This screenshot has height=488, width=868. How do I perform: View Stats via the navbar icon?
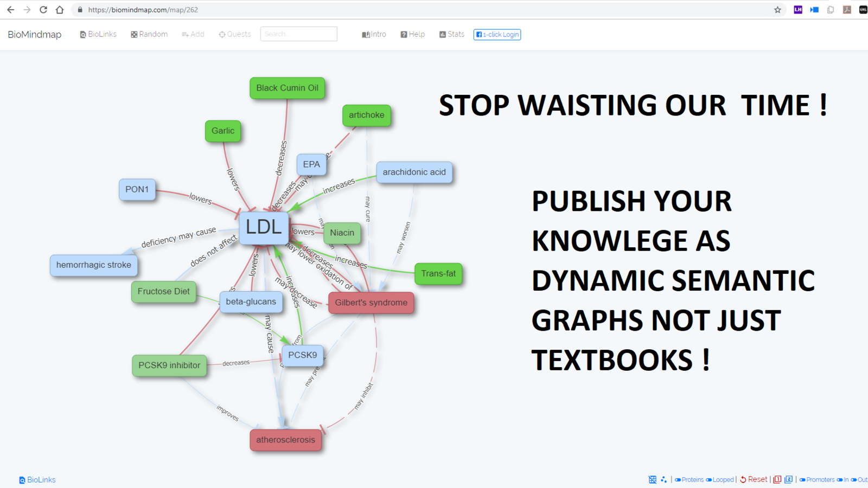[x=451, y=34]
